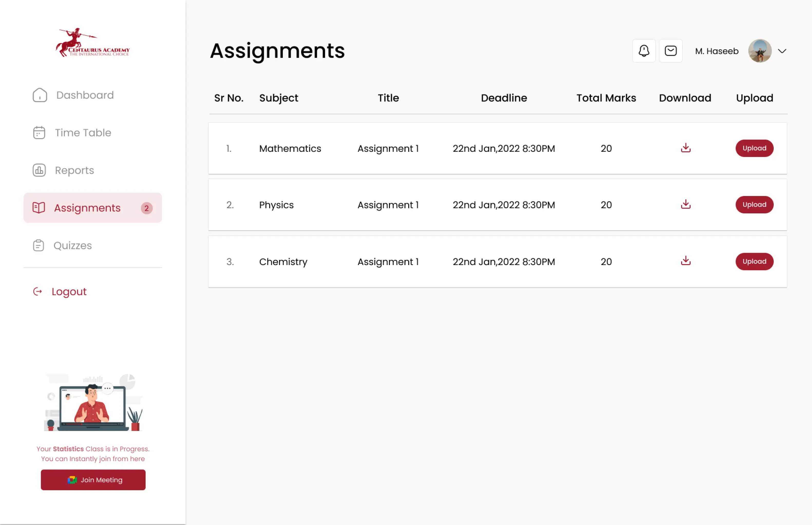This screenshot has width=812, height=525.
Task: Go to the Quizzes menu item
Action: [73, 246]
